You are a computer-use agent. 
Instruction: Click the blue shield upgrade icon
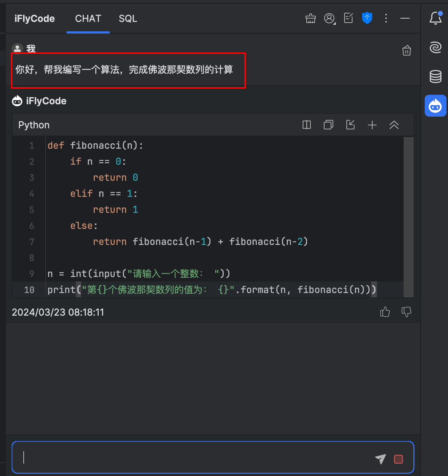point(367,18)
